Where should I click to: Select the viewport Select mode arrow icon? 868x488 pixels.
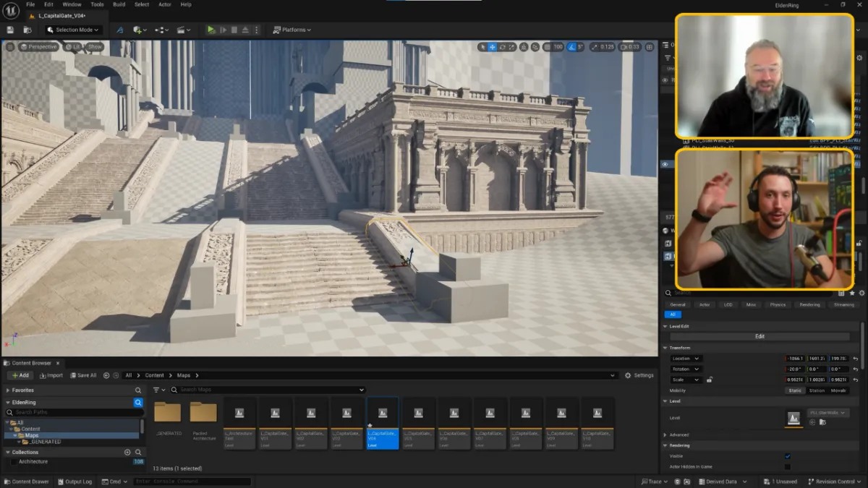(482, 47)
